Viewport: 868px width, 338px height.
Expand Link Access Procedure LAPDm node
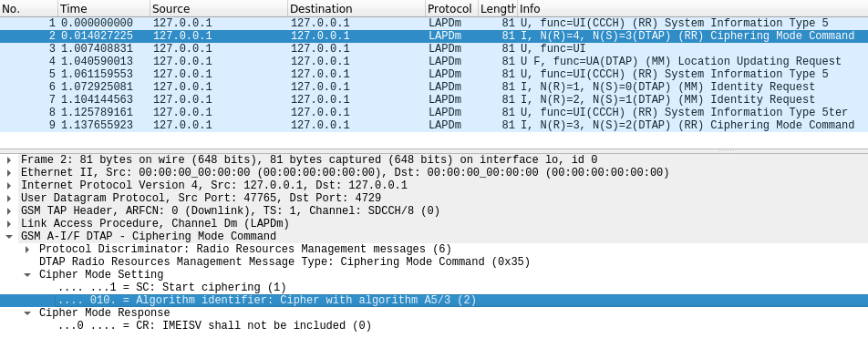tap(8, 223)
